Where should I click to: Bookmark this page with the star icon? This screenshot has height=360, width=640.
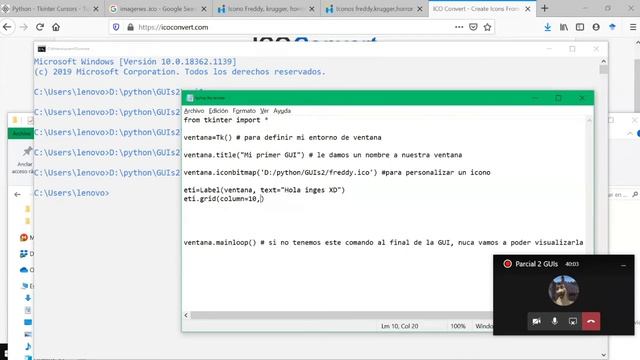coord(487,27)
